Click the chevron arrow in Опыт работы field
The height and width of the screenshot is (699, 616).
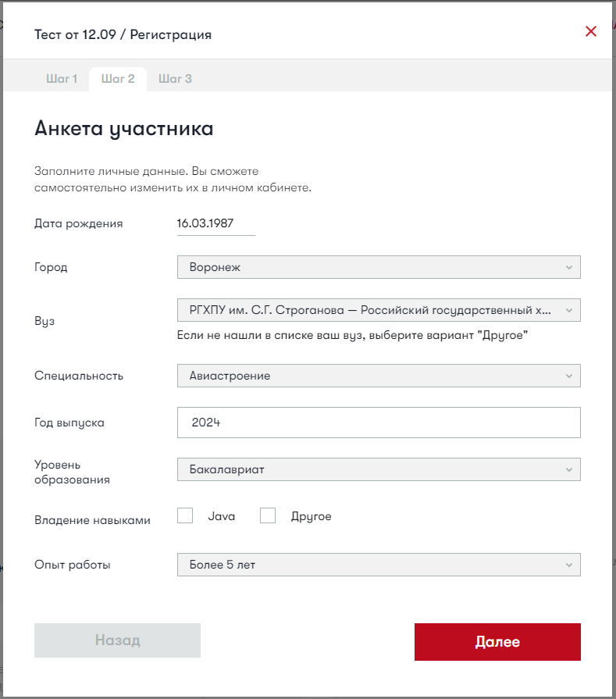[x=569, y=565]
